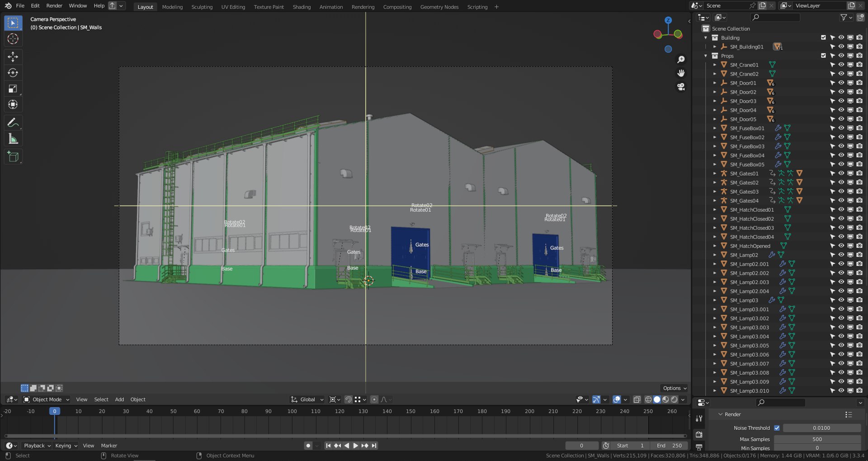
Task: Adjust the Noise Threshold value field
Action: [x=821, y=428]
